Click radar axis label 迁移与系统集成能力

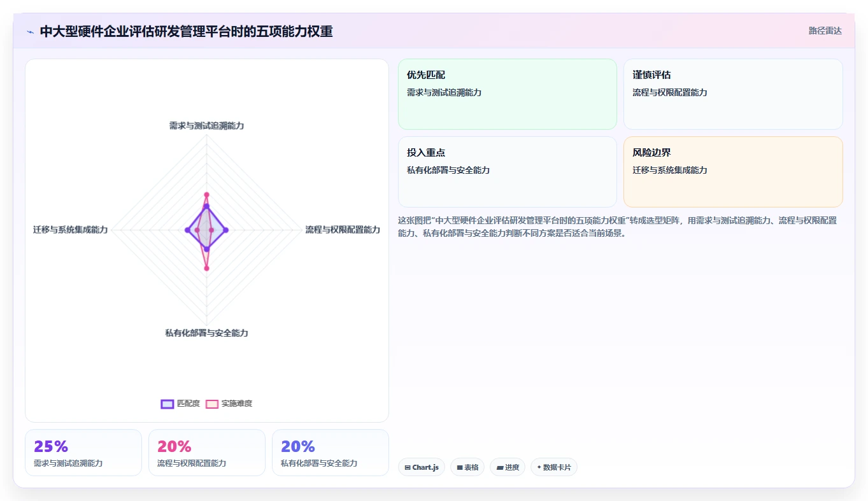click(71, 229)
